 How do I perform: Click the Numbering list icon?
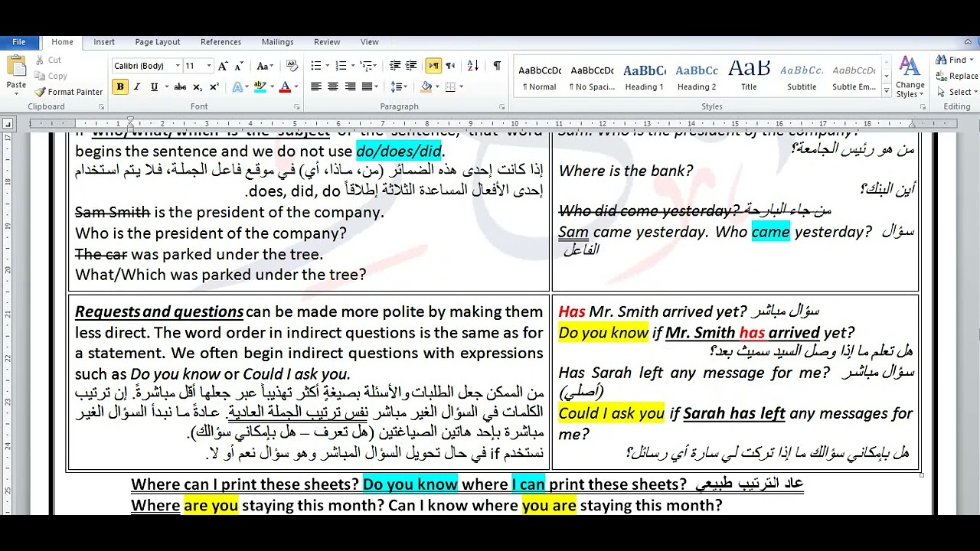341,66
